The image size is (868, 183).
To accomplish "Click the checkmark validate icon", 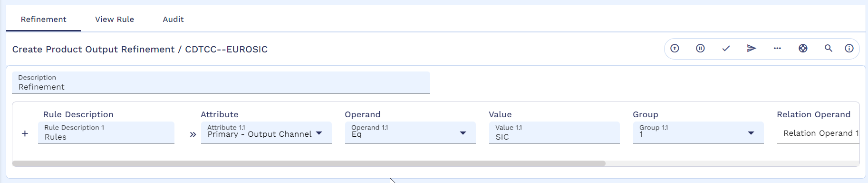I will (x=726, y=48).
